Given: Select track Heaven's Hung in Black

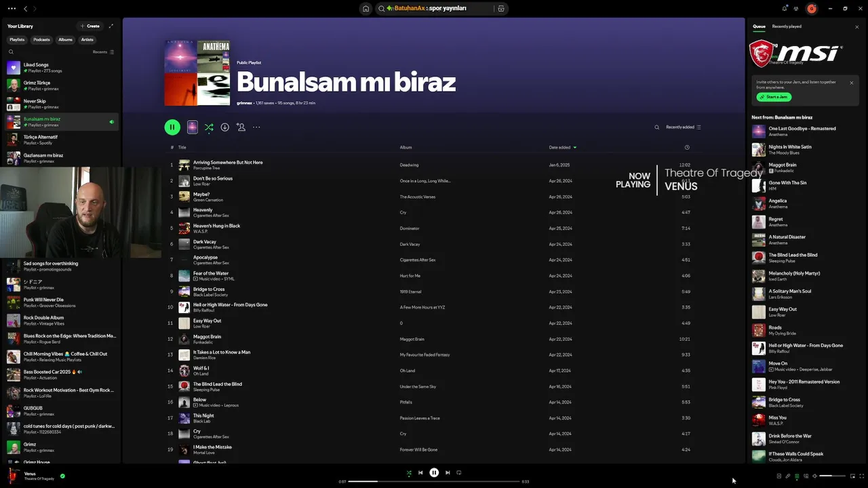Looking at the screenshot, I should click(x=434, y=228).
